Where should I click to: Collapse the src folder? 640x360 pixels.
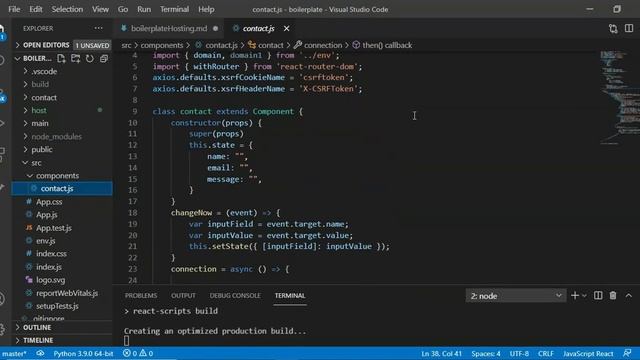point(36,162)
